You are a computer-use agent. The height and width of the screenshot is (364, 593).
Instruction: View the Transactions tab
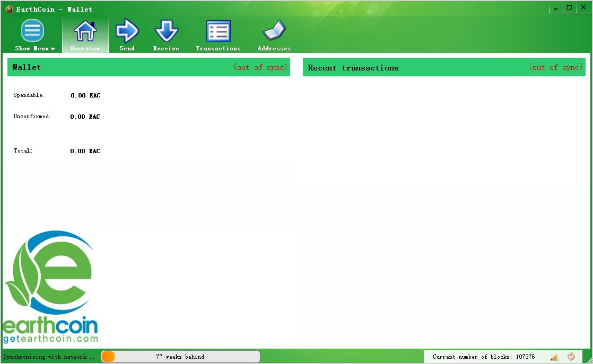pyautogui.click(x=218, y=35)
